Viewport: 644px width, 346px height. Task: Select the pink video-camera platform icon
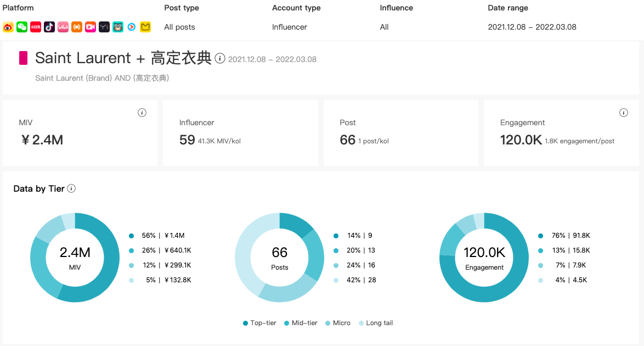coord(91,27)
